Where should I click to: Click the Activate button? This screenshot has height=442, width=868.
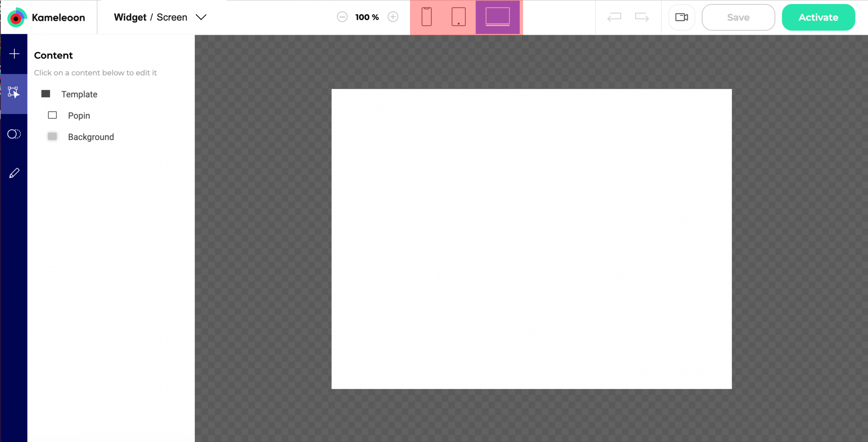click(818, 17)
